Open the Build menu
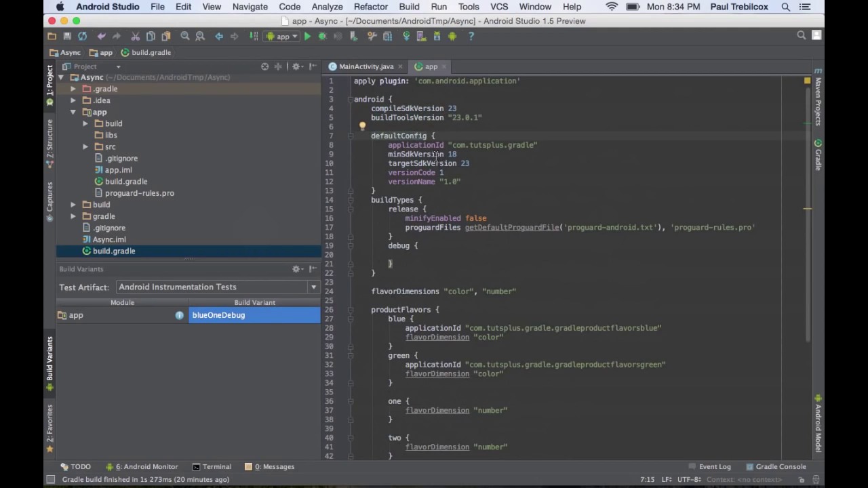Viewport: 868px width, 488px height. 409,7
